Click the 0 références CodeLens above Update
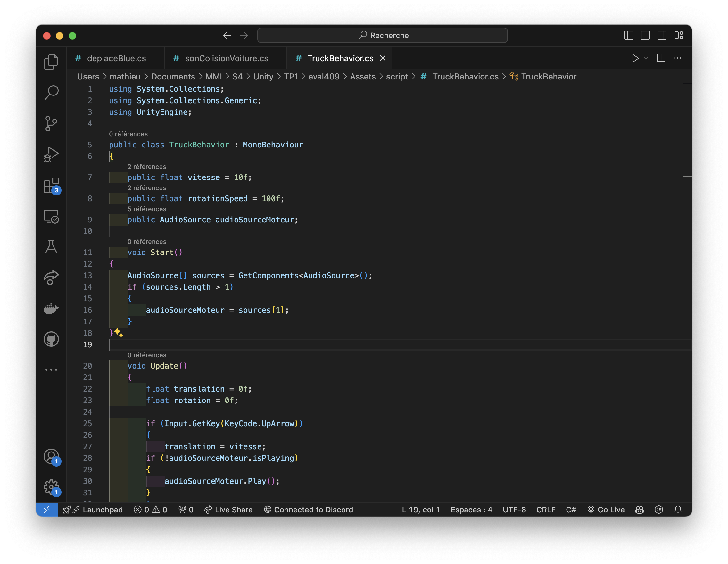Viewport: 728px width, 564px height. (147, 355)
